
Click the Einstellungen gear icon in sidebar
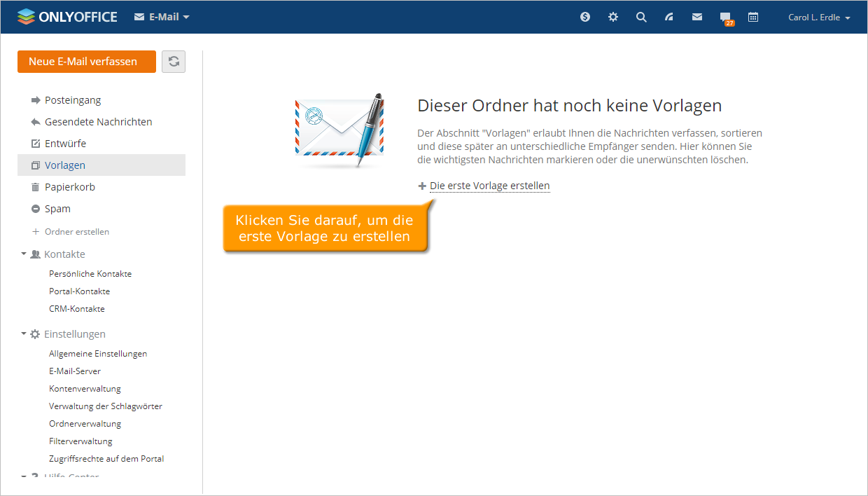(x=35, y=334)
